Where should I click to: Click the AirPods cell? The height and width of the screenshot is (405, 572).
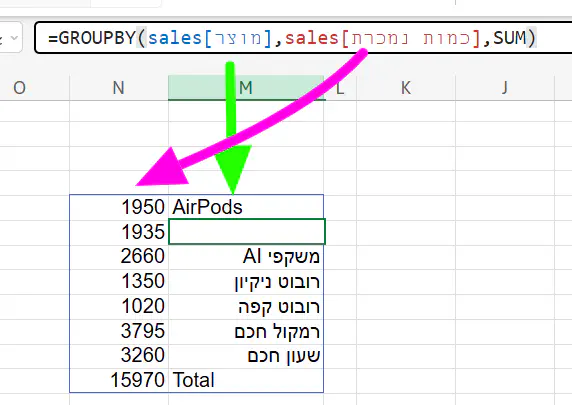click(x=246, y=207)
